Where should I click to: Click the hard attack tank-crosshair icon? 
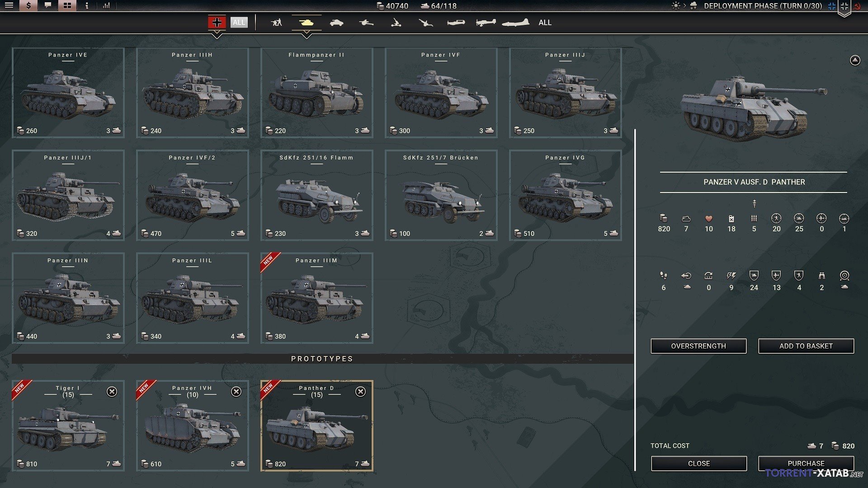tap(799, 219)
